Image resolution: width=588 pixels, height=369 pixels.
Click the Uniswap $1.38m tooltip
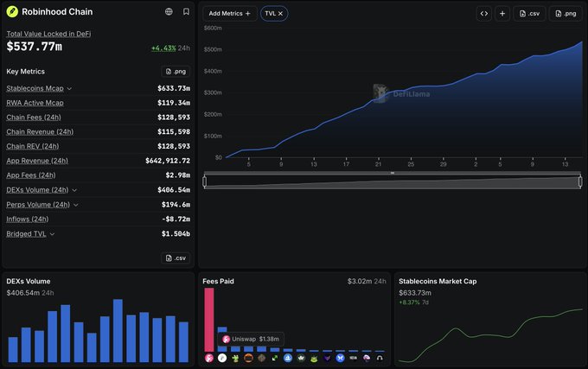tap(251, 339)
